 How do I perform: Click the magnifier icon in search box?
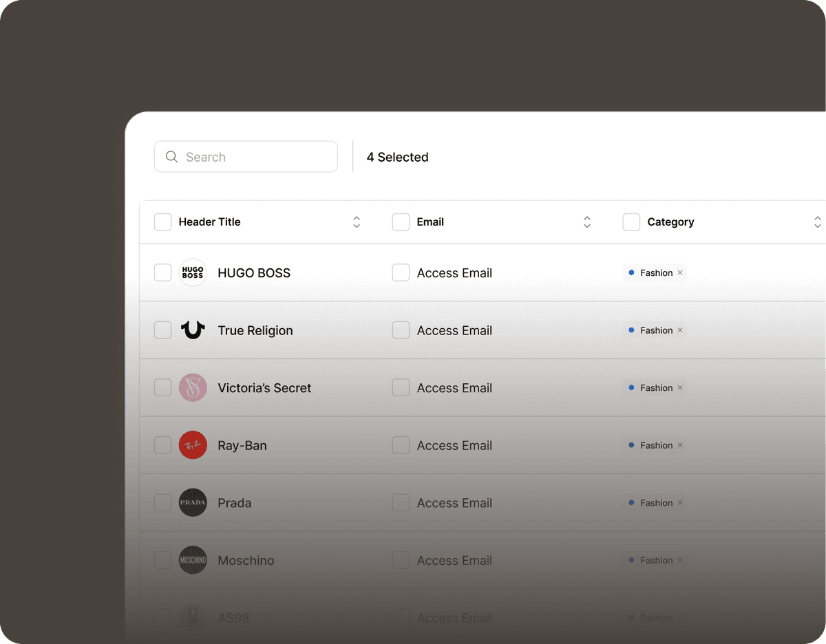point(171,157)
